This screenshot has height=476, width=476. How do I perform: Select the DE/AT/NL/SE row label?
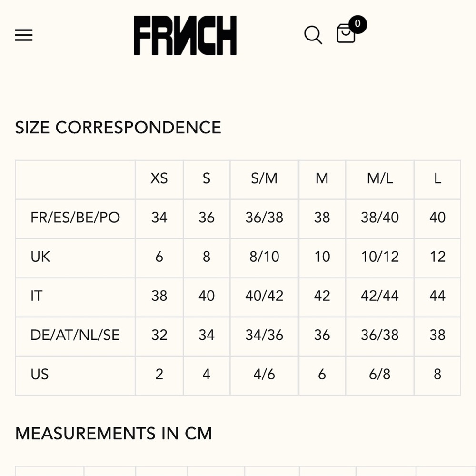[75, 335]
